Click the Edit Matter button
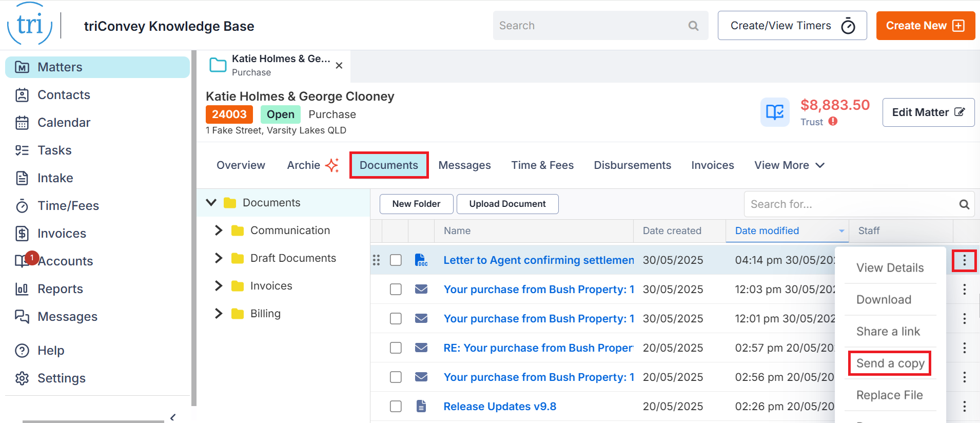Viewport: 980px width, 423px height. (x=928, y=112)
